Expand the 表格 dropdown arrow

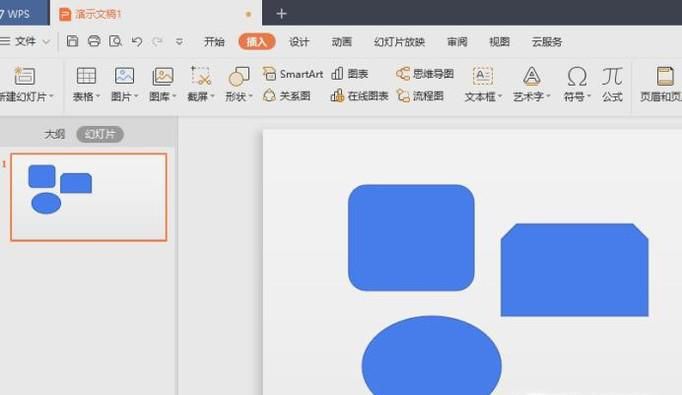98,96
